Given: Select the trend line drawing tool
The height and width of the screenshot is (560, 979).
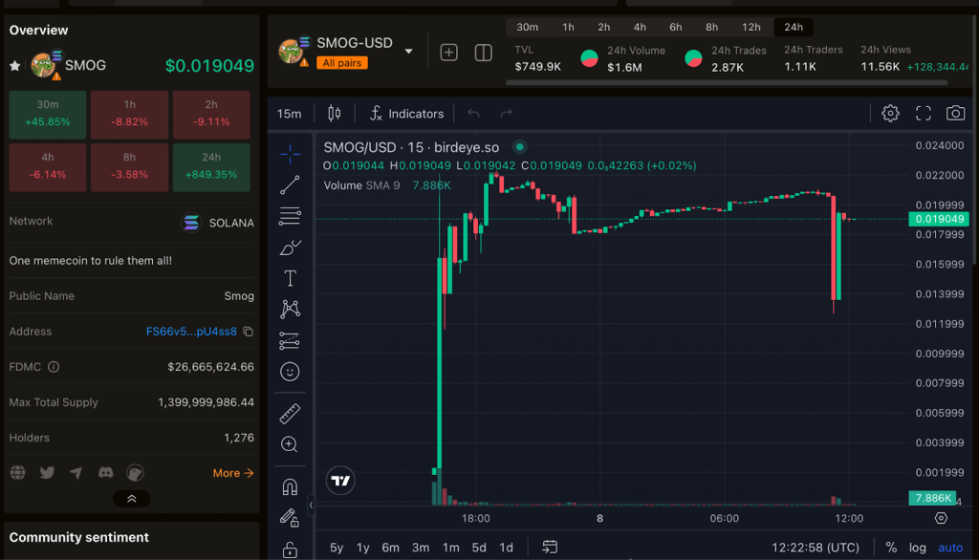Looking at the screenshot, I should [x=290, y=185].
